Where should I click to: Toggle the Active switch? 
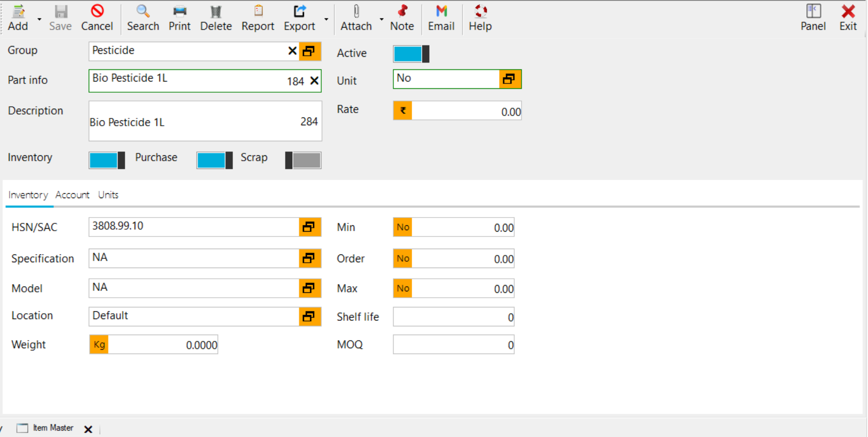tap(410, 53)
